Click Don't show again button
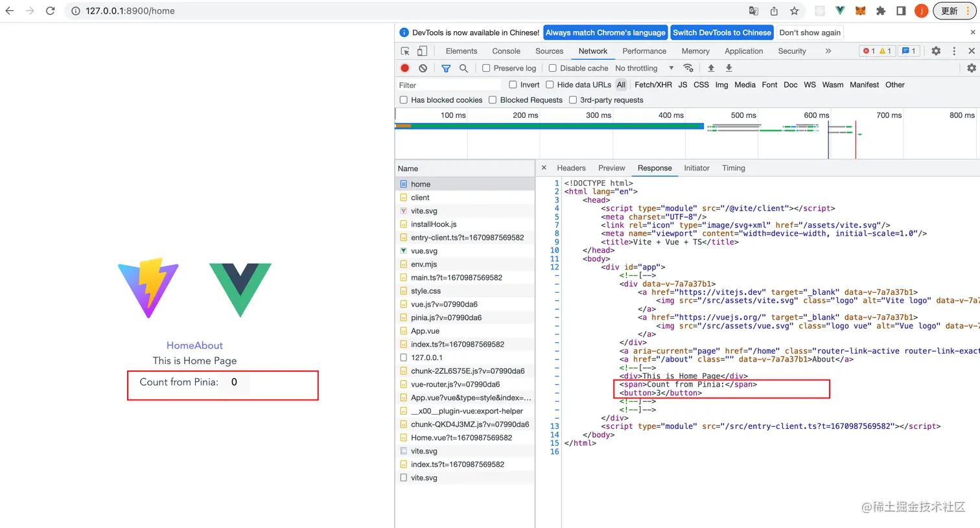The width and height of the screenshot is (980, 528). pyautogui.click(x=810, y=32)
